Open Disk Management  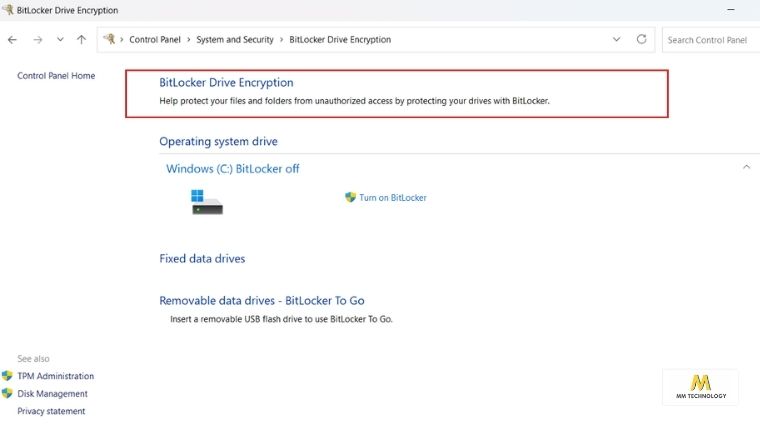point(52,394)
